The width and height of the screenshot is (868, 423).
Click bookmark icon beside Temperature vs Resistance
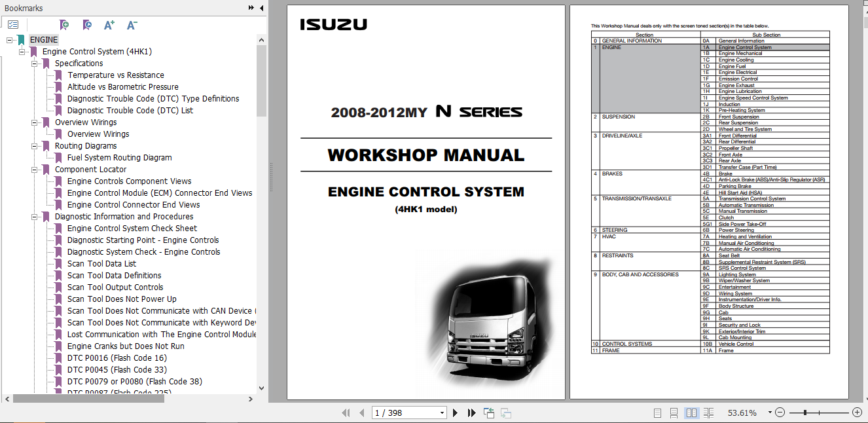point(58,75)
